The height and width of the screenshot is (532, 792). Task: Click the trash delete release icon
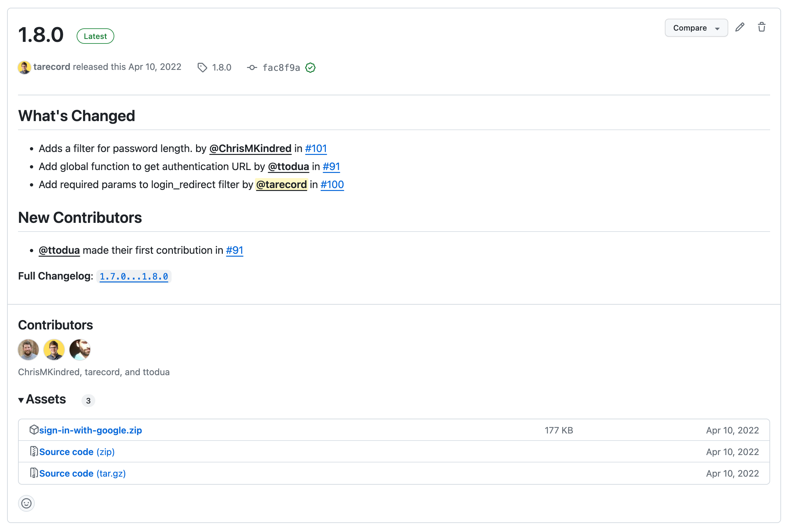point(761,27)
